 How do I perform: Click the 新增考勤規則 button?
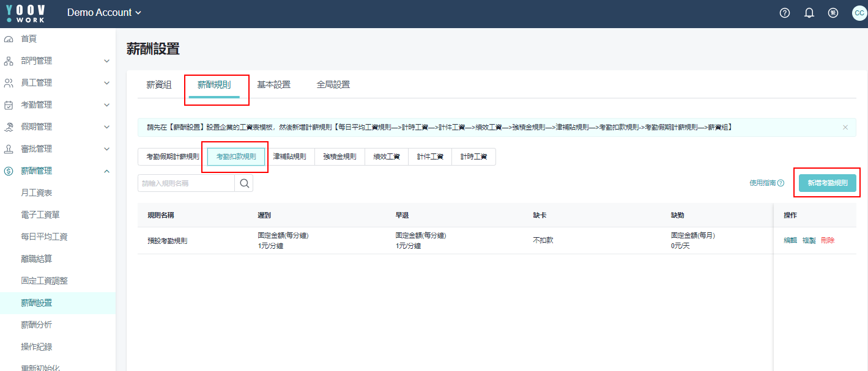827,183
